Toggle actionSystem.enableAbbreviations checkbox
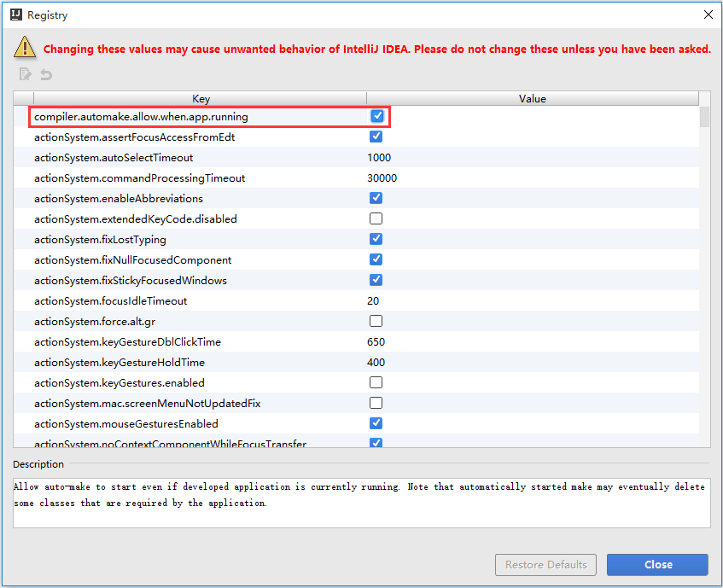Image resolution: width=723 pixels, height=588 pixels. coord(376,198)
